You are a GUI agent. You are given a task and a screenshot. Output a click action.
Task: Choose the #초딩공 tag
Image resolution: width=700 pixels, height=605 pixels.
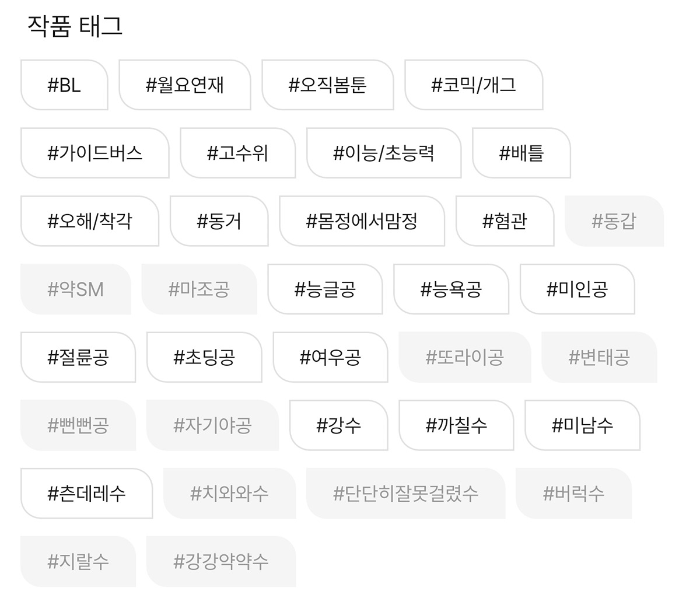click(x=204, y=357)
